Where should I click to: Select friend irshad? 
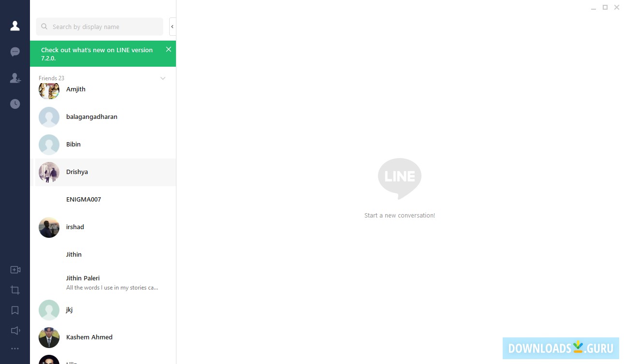coord(103,227)
